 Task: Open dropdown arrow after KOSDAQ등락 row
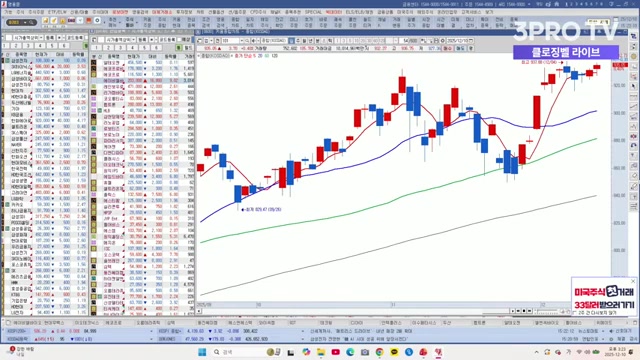pos(151,339)
